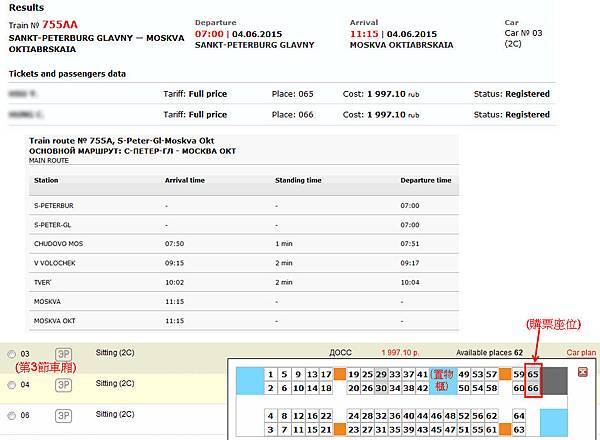Click the S-PETER-GL station row
Image resolution: width=600 pixels, height=440 pixels.
pos(244,225)
